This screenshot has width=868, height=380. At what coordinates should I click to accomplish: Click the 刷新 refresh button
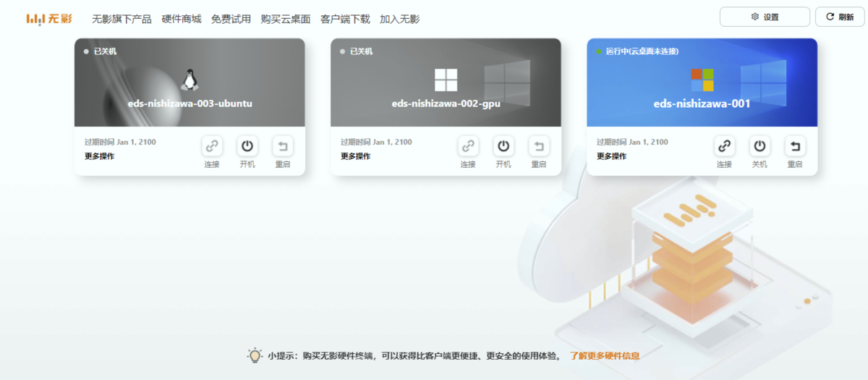point(840,17)
